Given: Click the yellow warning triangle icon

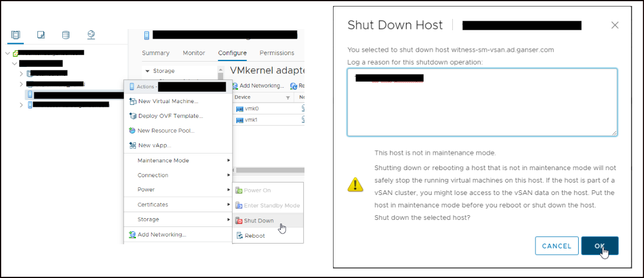Looking at the screenshot, I should tap(356, 184).
